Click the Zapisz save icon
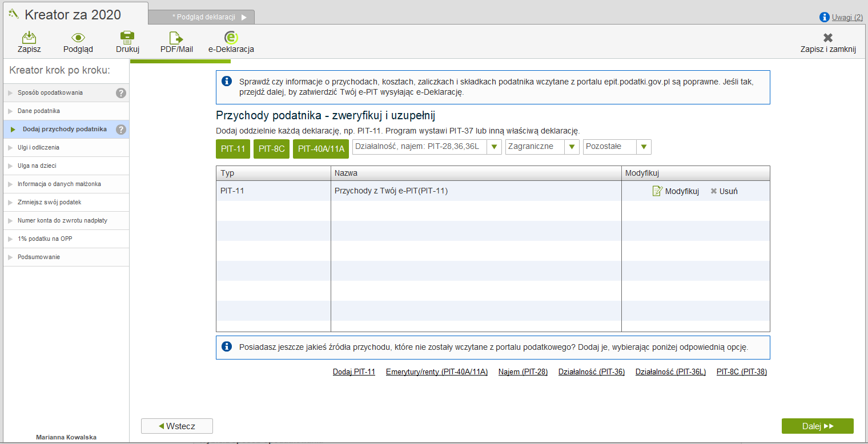The height and width of the screenshot is (444, 868). click(x=29, y=38)
